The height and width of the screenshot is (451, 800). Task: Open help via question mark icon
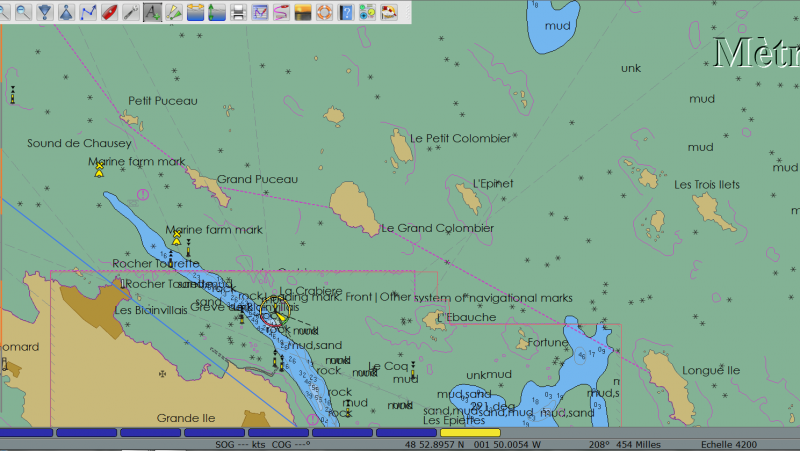[x=346, y=13]
